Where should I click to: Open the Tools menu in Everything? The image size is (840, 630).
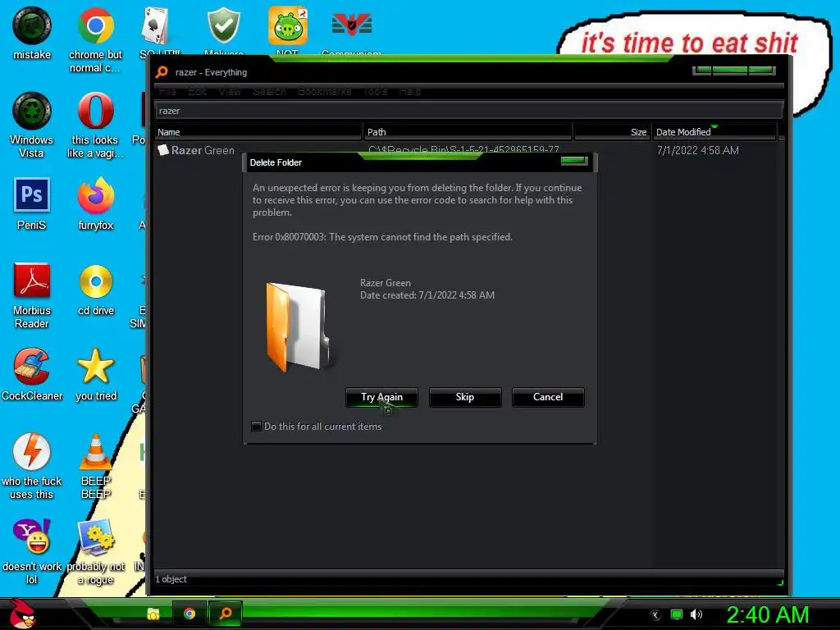376,92
